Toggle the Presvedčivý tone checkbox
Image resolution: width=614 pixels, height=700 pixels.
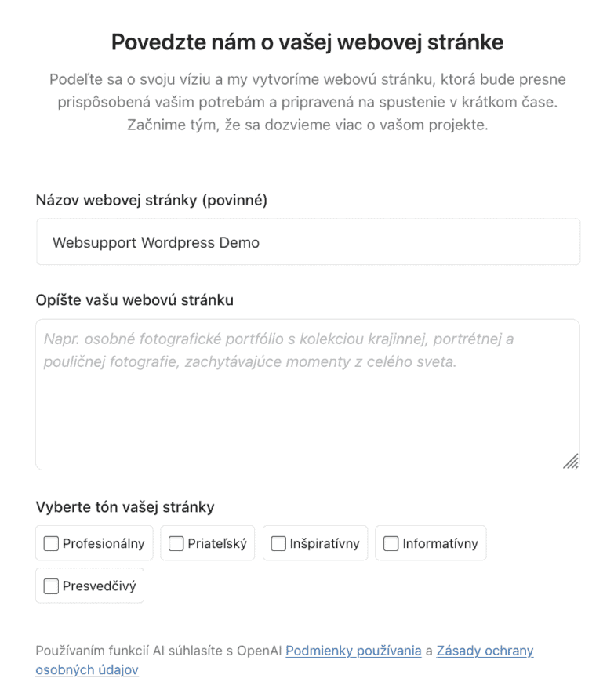[51, 586]
